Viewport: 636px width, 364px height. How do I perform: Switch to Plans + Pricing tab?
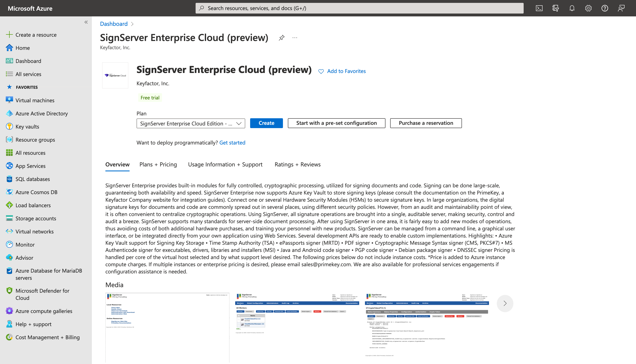(x=158, y=165)
